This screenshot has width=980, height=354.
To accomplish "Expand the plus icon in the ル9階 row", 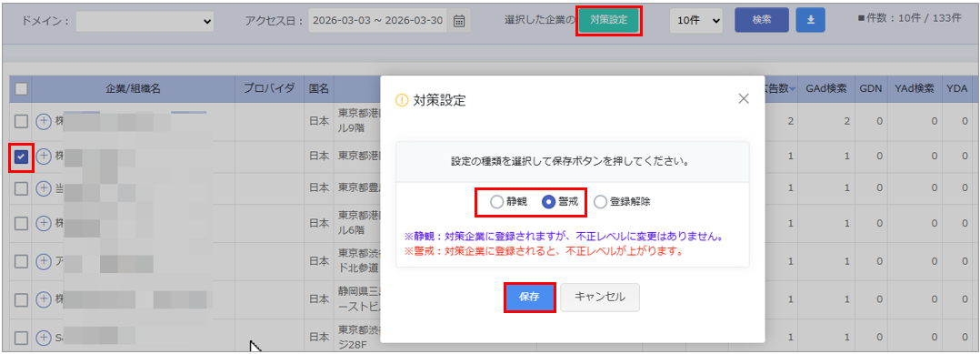I will (43, 121).
